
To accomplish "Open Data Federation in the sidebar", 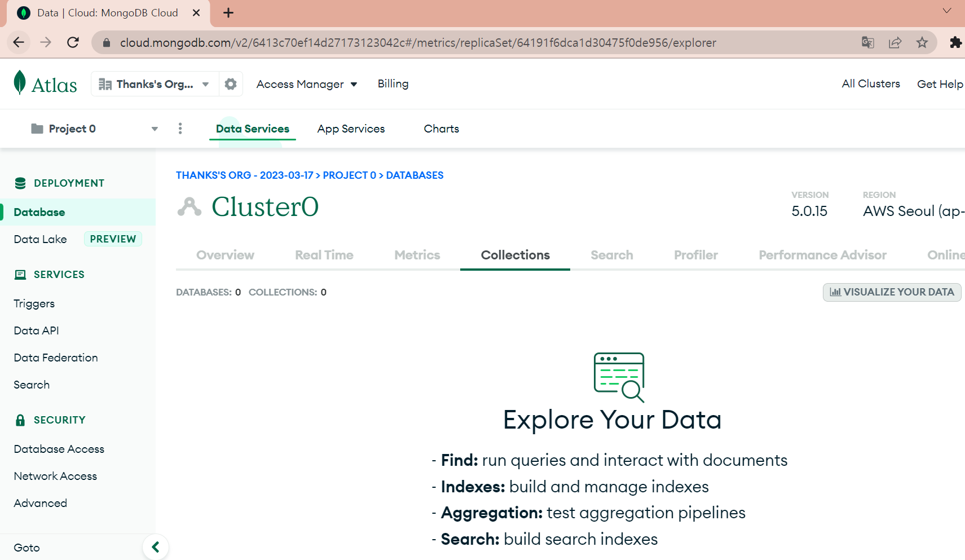I will point(56,358).
